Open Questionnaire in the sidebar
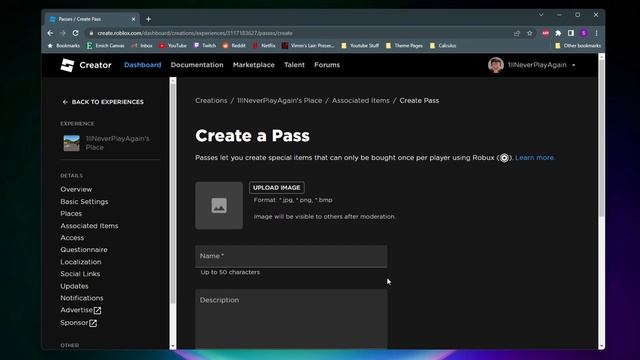The image size is (640, 360). tap(84, 250)
